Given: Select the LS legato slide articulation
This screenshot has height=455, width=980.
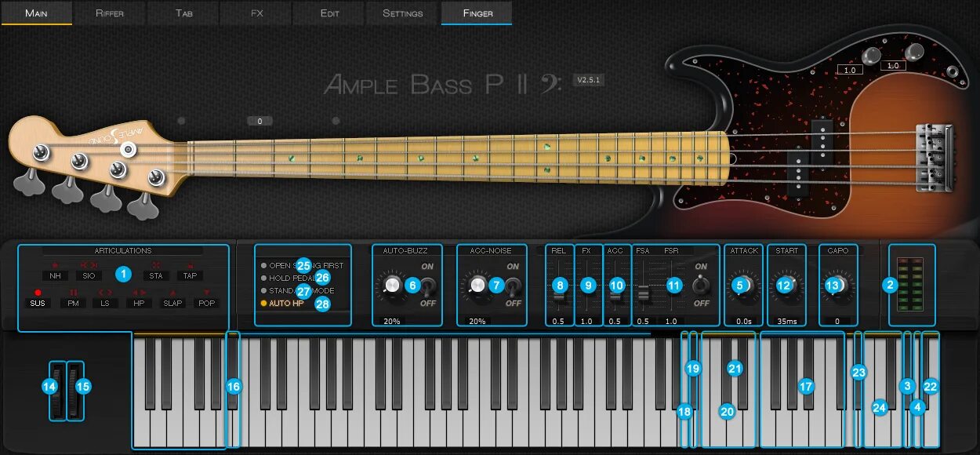Looking at the screenshot, I should pyautogui.click(x=105, y=303).
